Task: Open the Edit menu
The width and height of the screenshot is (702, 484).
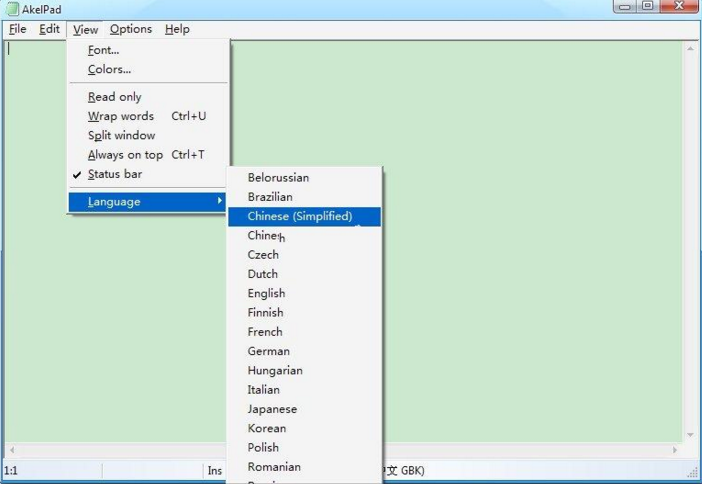Action: (49, 29)
